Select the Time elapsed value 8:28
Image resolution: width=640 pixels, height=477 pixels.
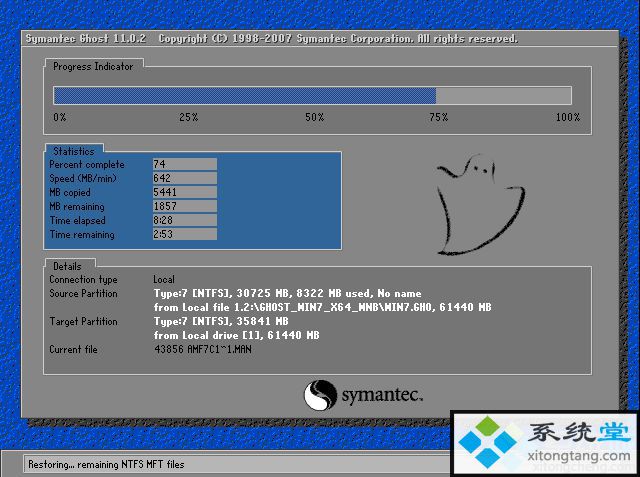tap(184, 220)
